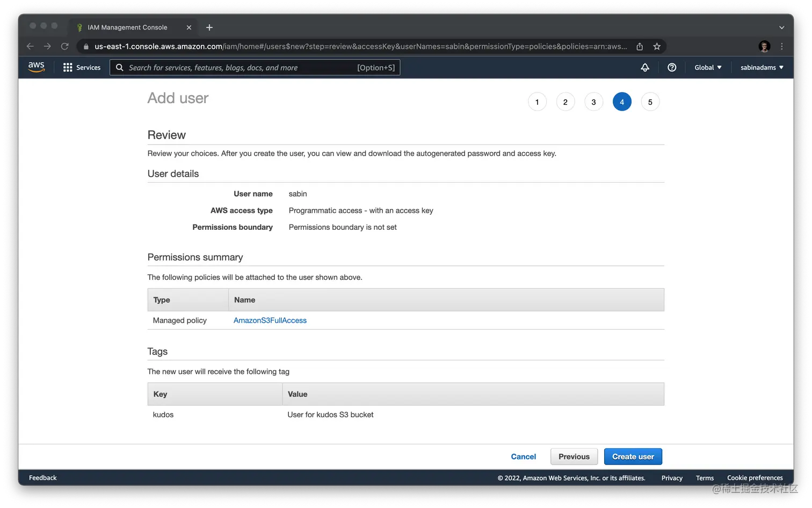Image resolution: width=812 pixels, height=508 pixels.
Task: Click the browser share icon
Action: click(639, 46)
